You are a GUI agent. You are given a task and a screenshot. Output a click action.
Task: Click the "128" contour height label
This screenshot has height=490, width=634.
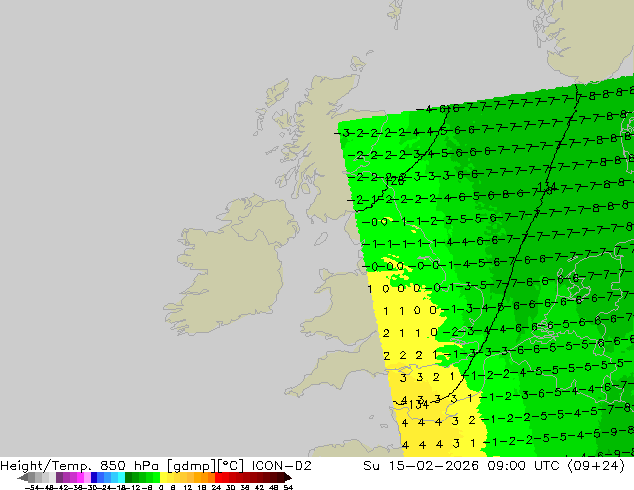coord(395,181)
